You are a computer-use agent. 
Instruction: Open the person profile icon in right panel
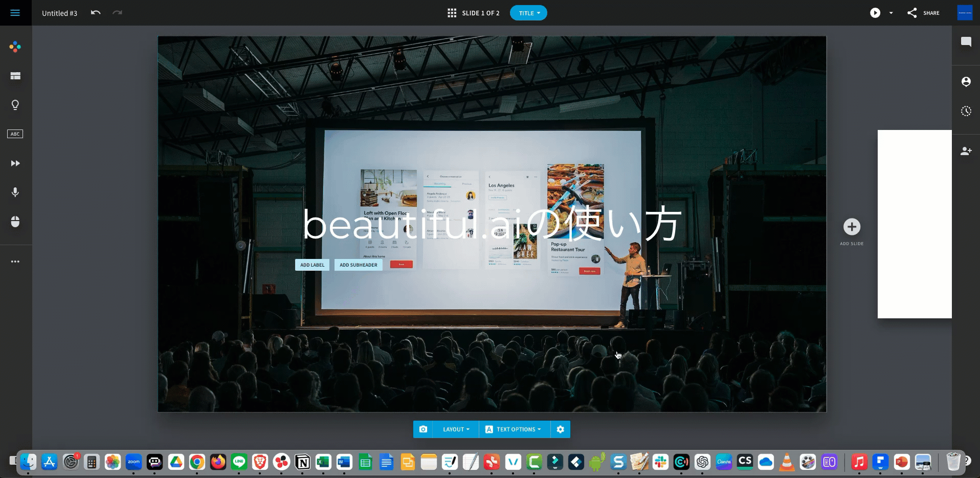coord(966,82)
